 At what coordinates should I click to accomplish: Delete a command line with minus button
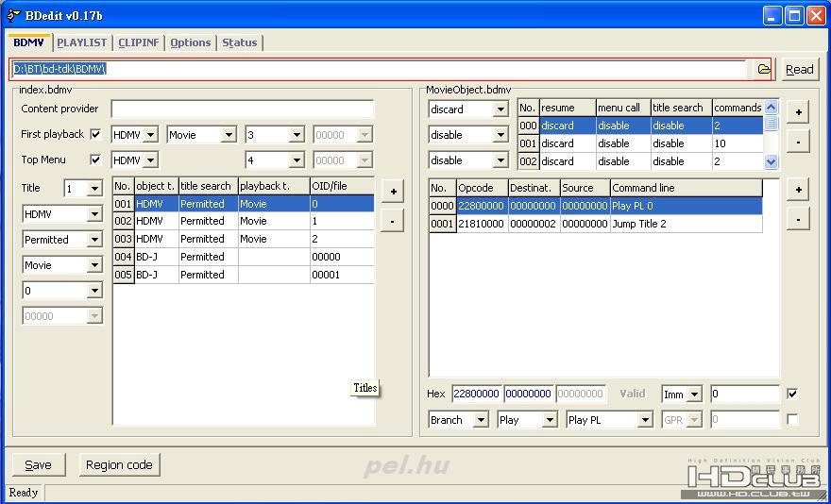pyautogui.click(x=798, y=220)
